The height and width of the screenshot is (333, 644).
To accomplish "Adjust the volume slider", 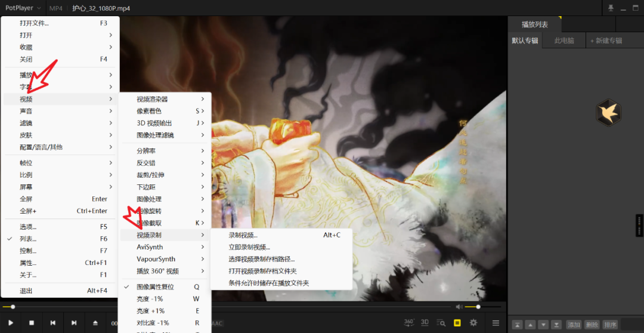I will pos(482,307).
